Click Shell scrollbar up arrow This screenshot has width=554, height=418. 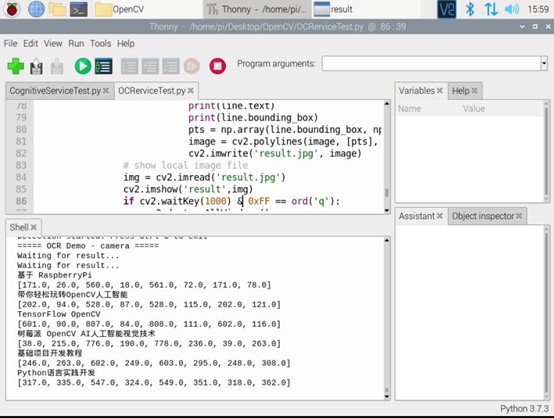tap(387, 240)
